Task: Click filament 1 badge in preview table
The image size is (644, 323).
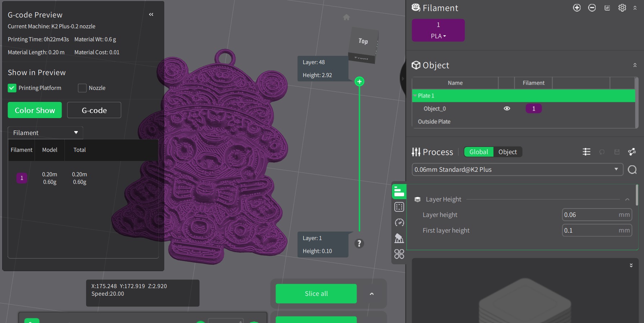Action: [22, 178]
